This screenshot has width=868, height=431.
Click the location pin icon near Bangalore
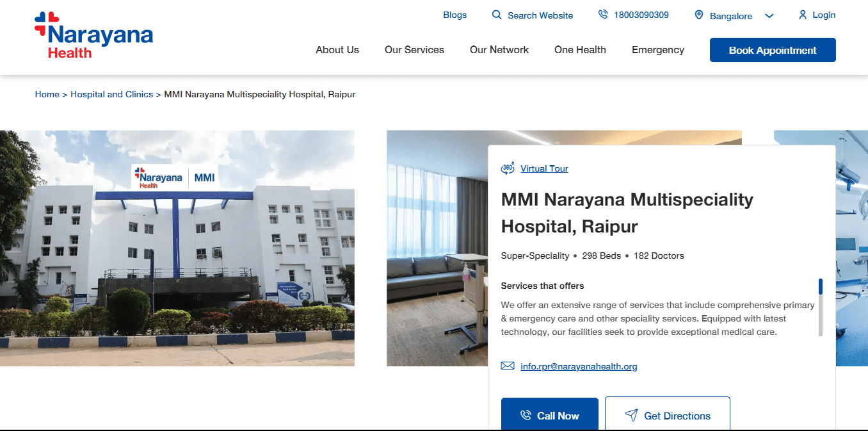699,15
